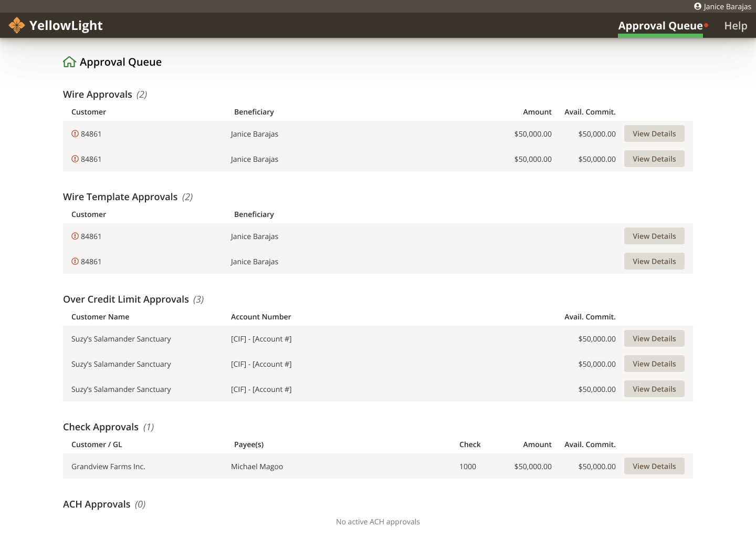View details of the second Over Credit Limit entry
This screenshot has height=538, width=756.
pyautogui.click(x=654, y=364)
